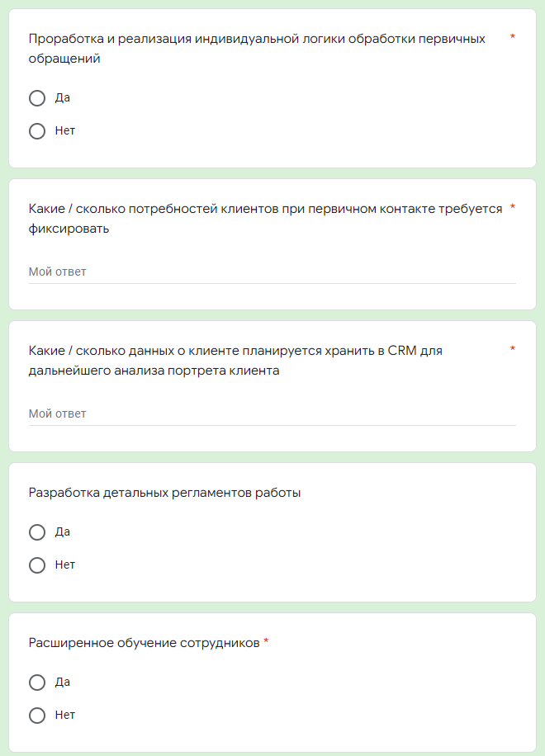545x756 pixels.
Task: Choose "Да" radio for Разработка детальных регламентов
Action: 37,532
